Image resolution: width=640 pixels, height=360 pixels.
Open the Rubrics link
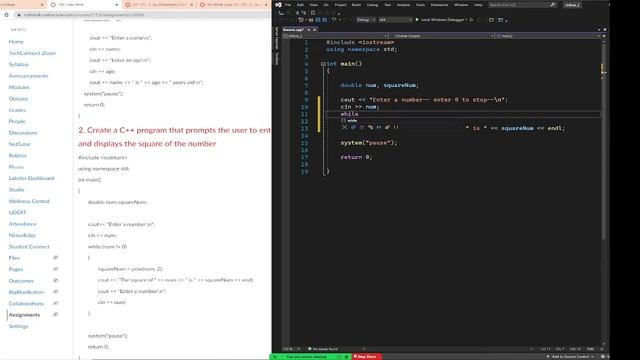coord(18,156)
